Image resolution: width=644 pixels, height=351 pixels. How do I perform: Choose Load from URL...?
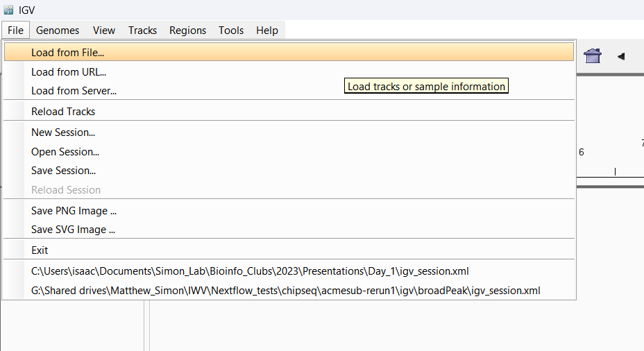point(289,72)
